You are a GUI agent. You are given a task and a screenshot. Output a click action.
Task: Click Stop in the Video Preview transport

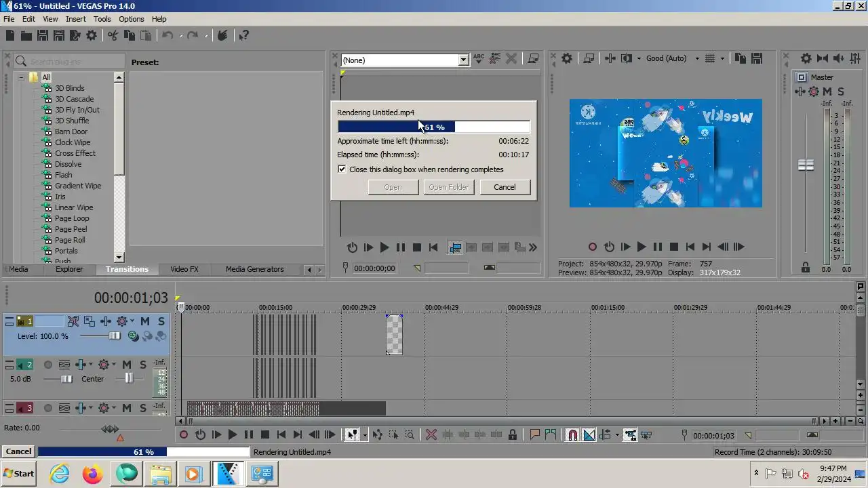coord(674,247)
